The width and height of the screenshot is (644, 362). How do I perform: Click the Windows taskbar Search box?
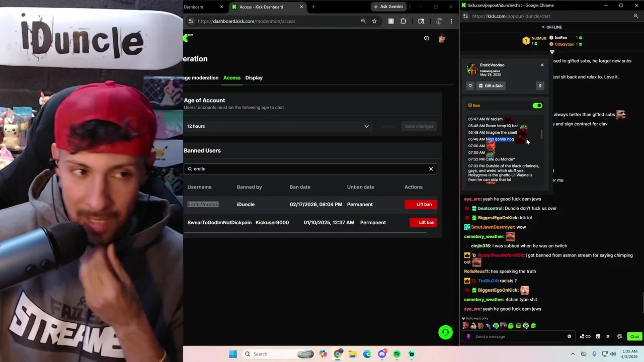[x=278, y=354]
